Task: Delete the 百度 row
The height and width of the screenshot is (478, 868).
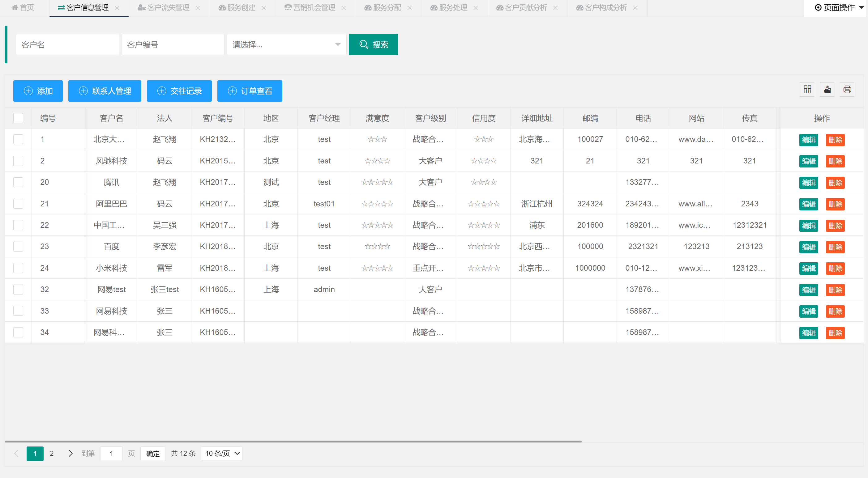Action: (835, 247)
